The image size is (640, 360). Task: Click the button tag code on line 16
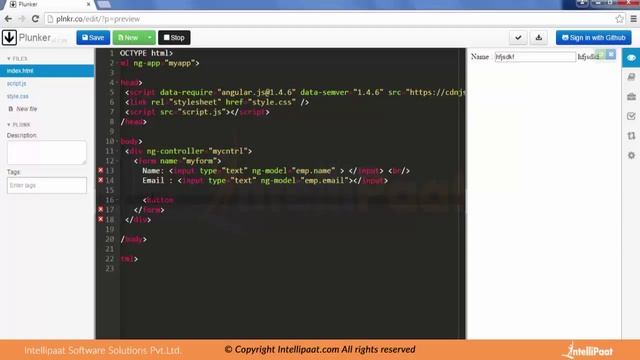pos(158,200)
